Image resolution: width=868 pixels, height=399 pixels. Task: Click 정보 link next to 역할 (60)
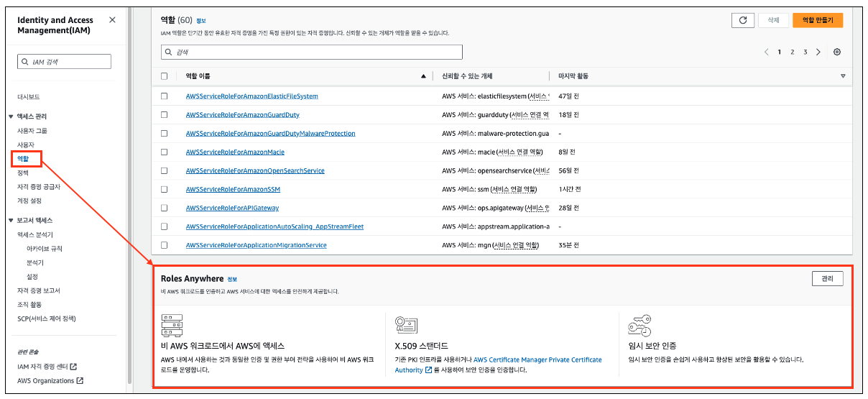[x=201, y=21]
